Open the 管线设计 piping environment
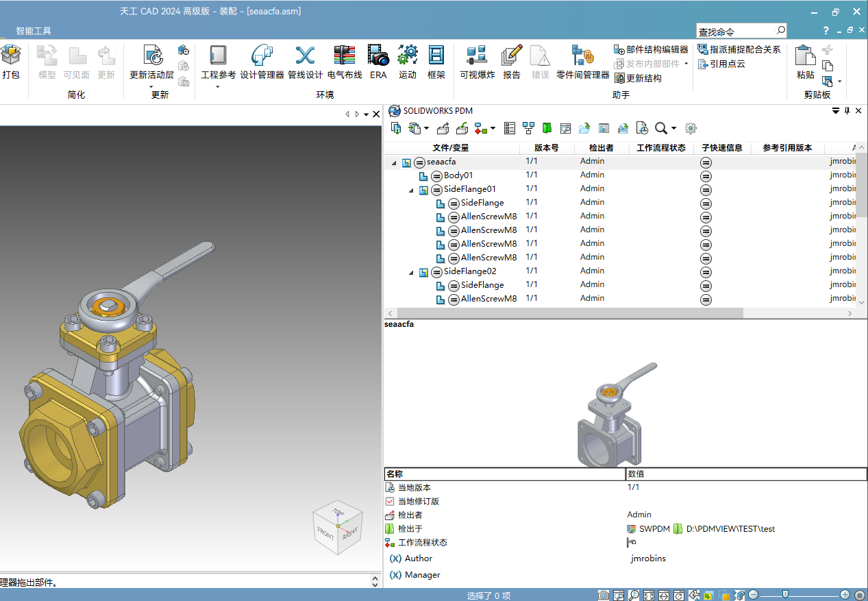This screenshot has width=868, height=601. coord(305,62)
